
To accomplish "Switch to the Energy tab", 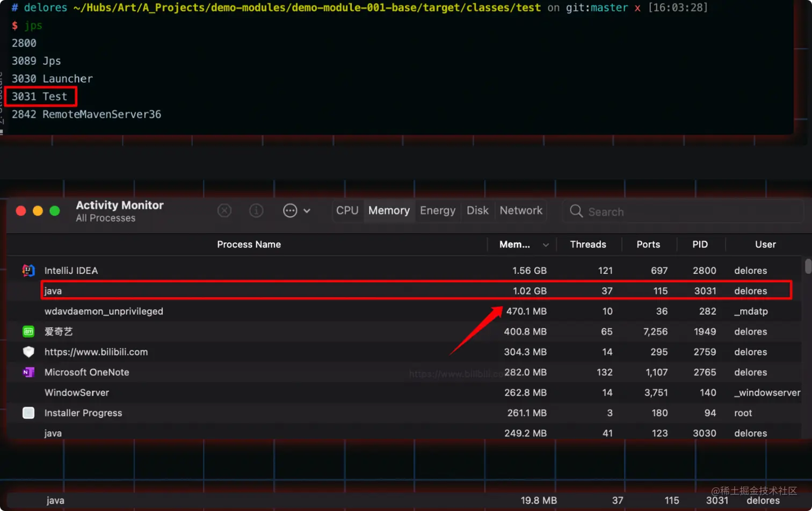I will coord(438,210).
